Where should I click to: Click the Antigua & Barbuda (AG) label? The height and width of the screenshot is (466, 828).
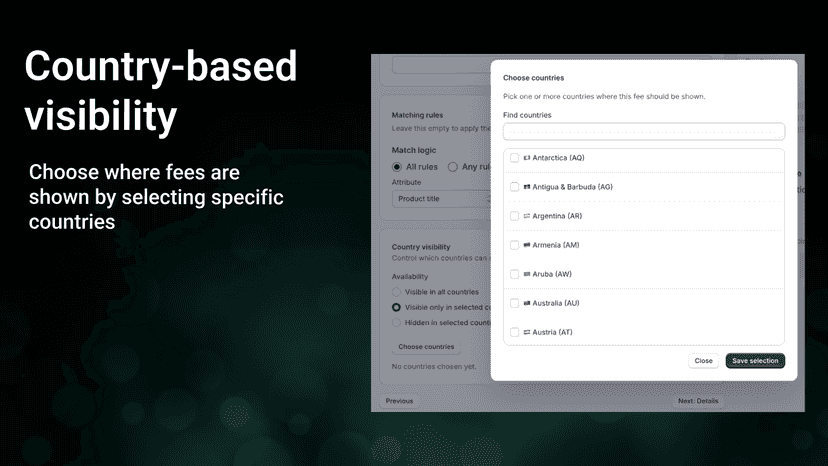572,187
